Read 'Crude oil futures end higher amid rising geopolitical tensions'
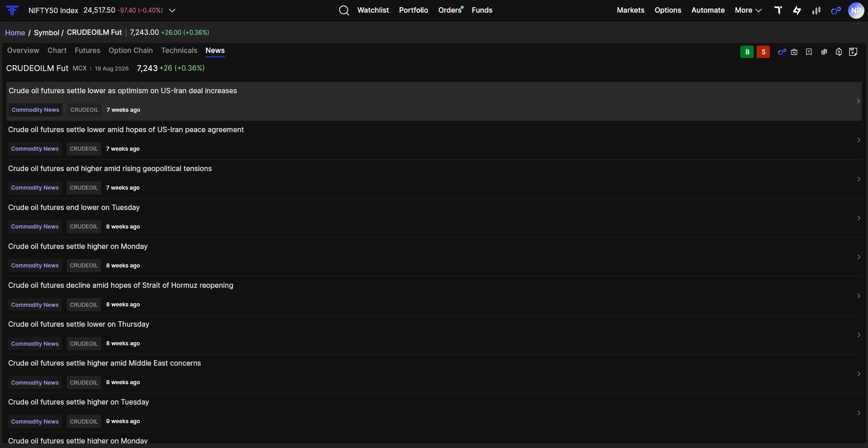Viewport: 868px width, 448px height. click(x=110, y=169)
